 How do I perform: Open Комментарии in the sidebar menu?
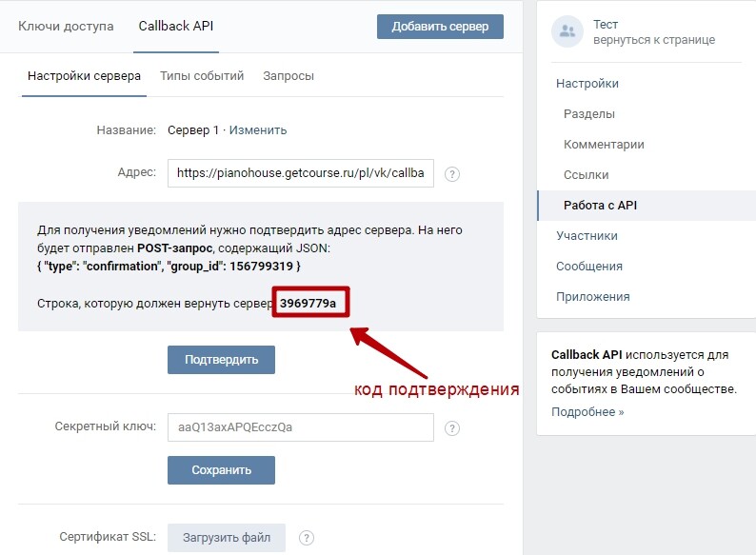tap(604, 145)
